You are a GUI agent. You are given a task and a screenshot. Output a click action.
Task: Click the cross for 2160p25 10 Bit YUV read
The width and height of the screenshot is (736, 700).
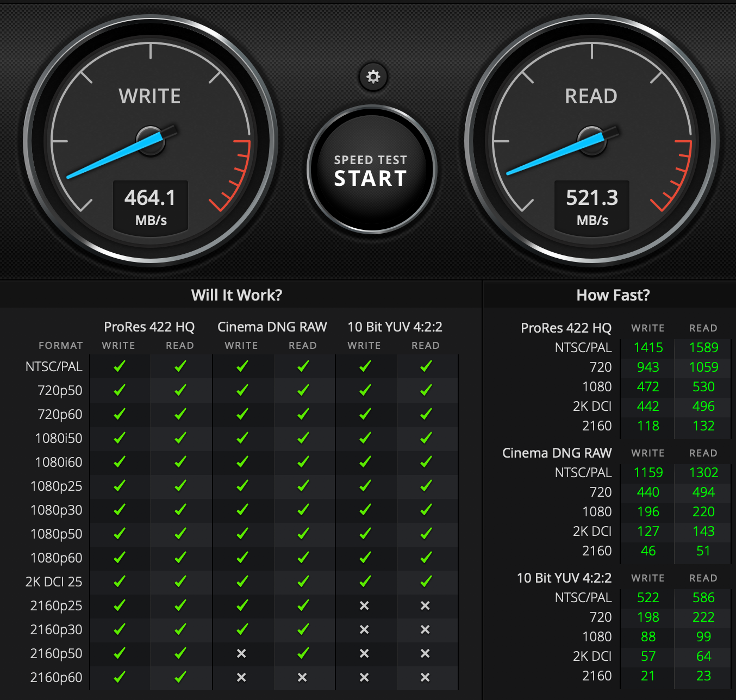(x=425, y=605)
